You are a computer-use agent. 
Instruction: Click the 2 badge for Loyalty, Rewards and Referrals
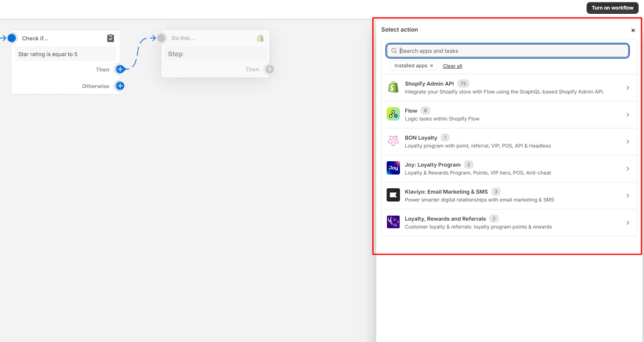[x=494, y=219]
